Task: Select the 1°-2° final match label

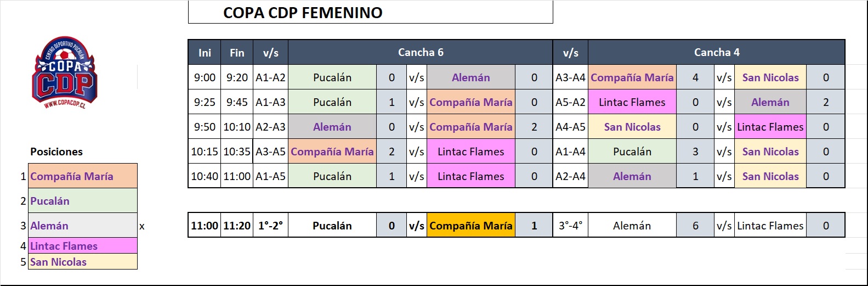Action: 270,226
